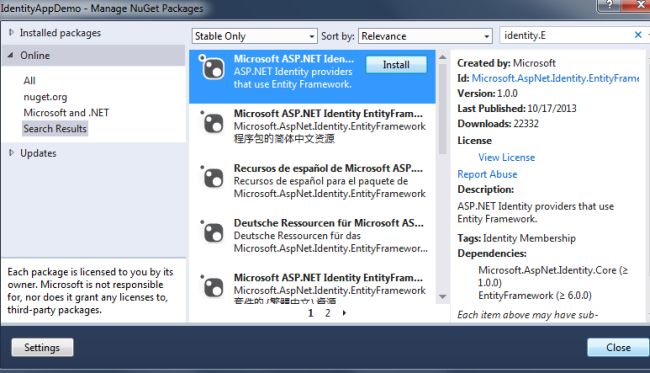Expand the Updates section
The image size is (650, 373).
(x=11, y=153)
